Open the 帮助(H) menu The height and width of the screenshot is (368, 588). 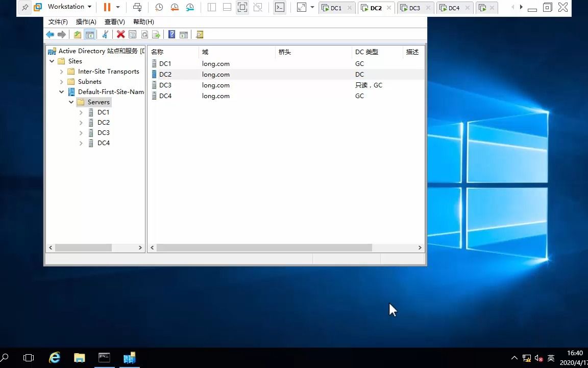click(x=143, y=22)
